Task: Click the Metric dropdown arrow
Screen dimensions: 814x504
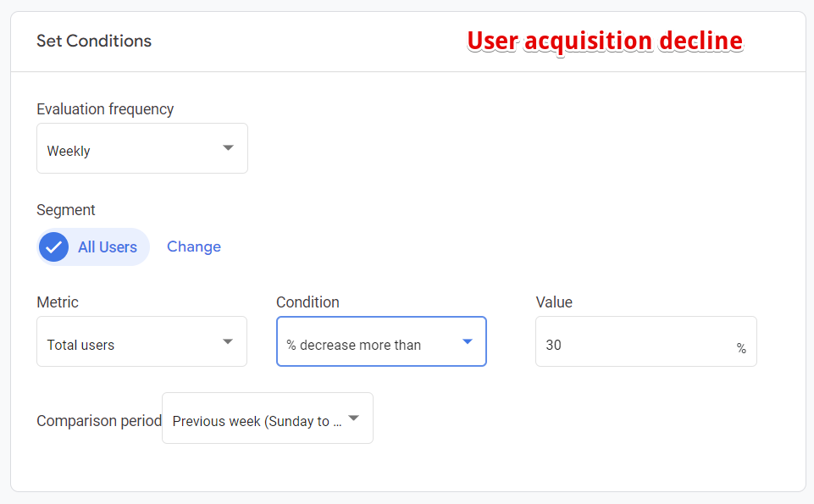Action: (x=227, y=342)
